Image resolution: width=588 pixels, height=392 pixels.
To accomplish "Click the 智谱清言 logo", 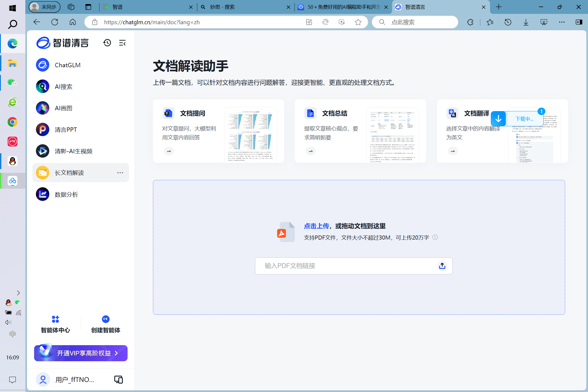I will (x=63, y=43).
